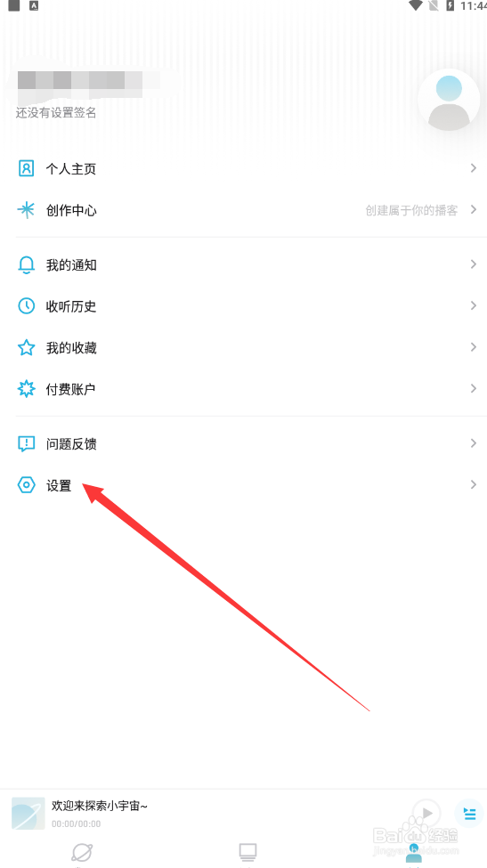Image resolution: width=487 pixels, height=868 pixels.
Task: Expand the 我的通知 row chevron
Action: [473, 264]
